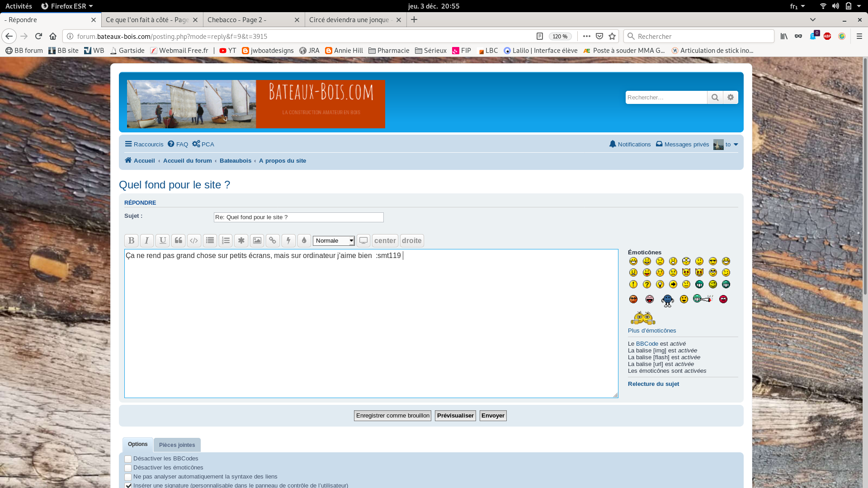Insert a code block using the code icon

(x=194, y=240)
